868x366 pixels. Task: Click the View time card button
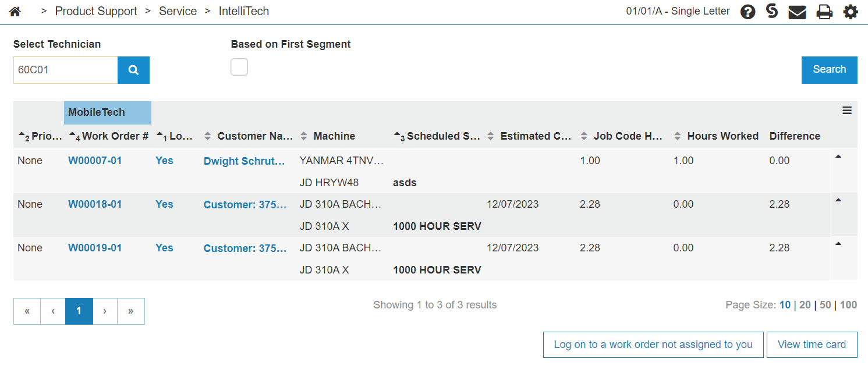[x=812, y=344]
